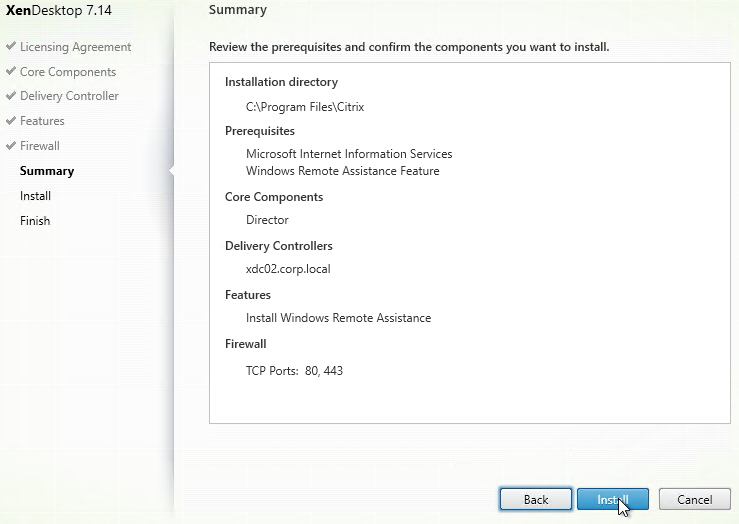Select xdc02.corp.local controller text
This screenshot has height=524, width=739.
288,269
